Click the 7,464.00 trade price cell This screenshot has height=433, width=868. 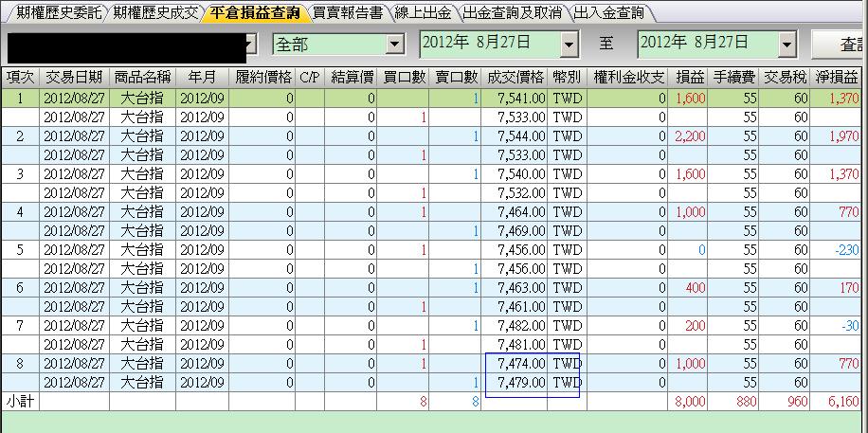tap(515, 212)
